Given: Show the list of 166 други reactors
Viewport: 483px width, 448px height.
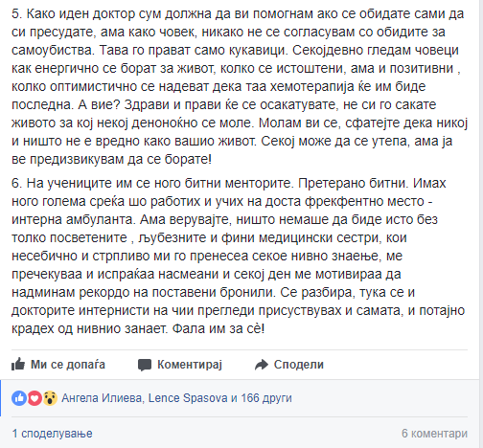Looking at the screenshot, I should tap(266, 398).
